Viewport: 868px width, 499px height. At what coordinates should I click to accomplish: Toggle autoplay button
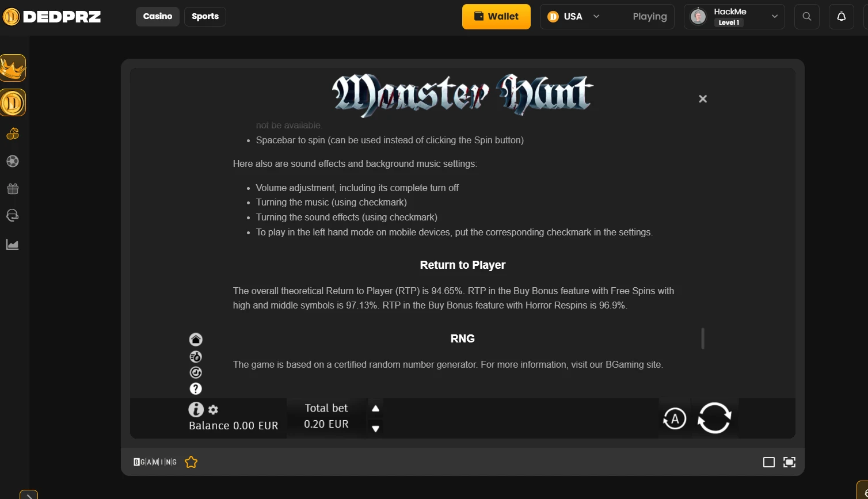(675, 418)
